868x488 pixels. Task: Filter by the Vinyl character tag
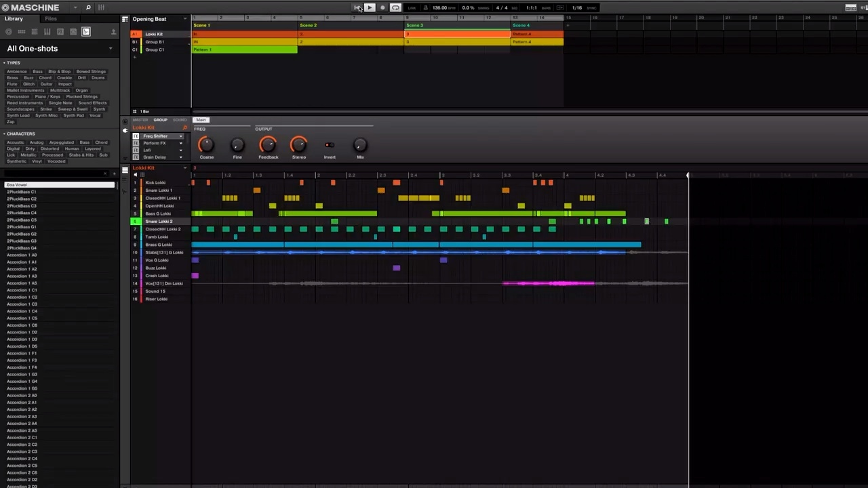[x=37, y=161]
